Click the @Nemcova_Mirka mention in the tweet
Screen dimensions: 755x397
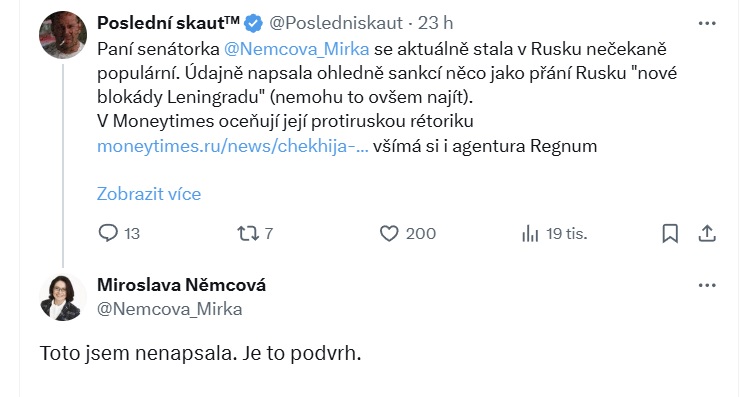point(297,49)
